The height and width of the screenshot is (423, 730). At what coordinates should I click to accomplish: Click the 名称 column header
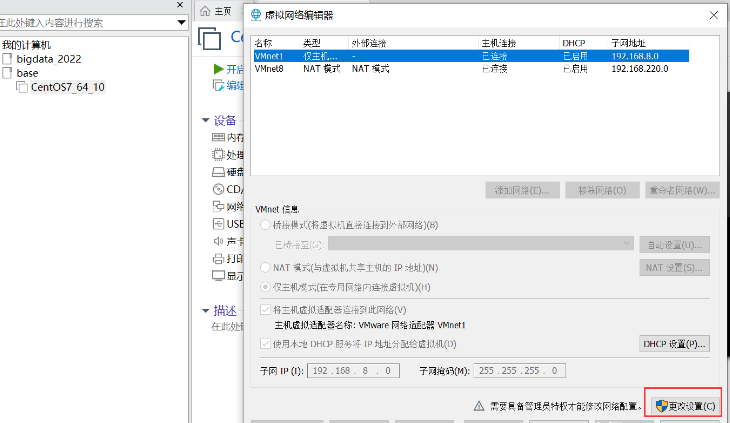[277, 43]
